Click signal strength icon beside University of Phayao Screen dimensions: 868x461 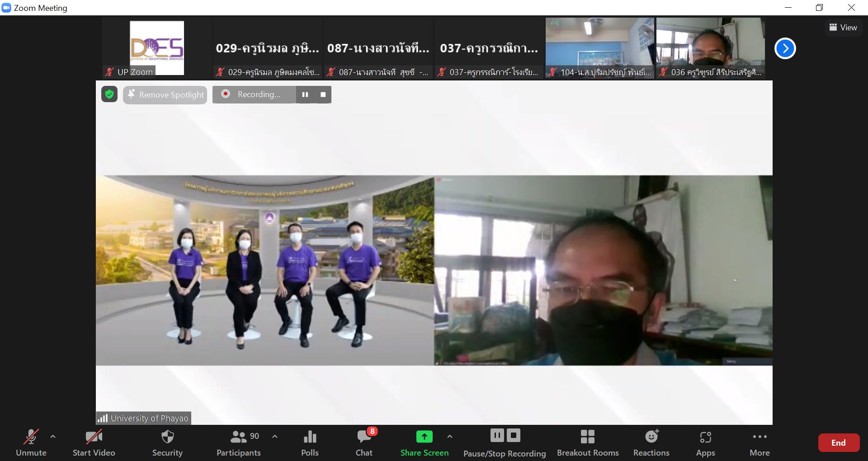(x=103, y=419)
